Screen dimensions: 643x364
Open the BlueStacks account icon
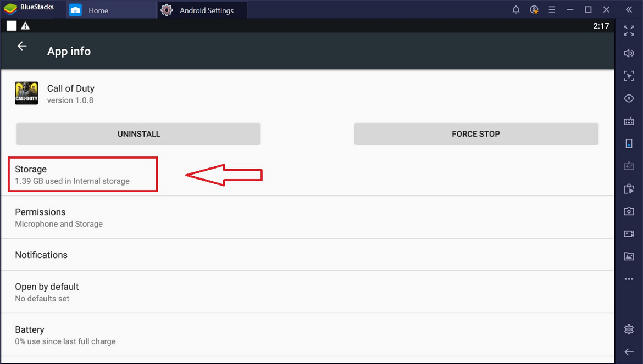click(x=534, y=10)
